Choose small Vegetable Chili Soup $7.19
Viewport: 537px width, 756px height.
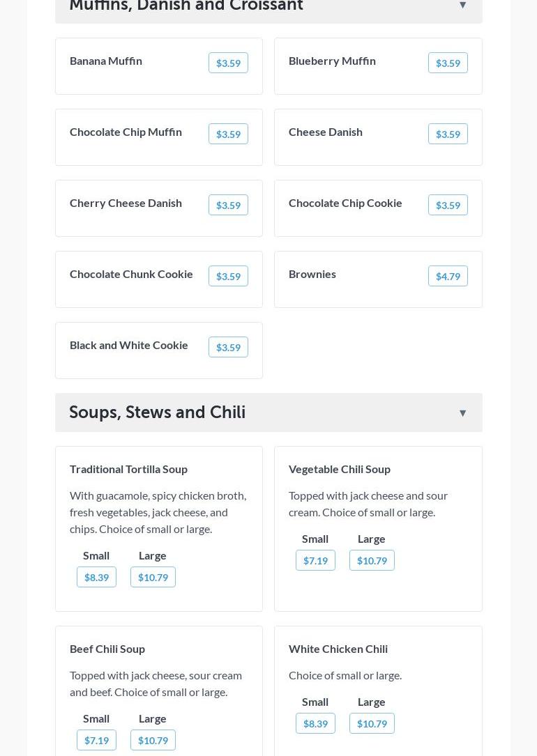pyautogui.click(x=315, y=560)
